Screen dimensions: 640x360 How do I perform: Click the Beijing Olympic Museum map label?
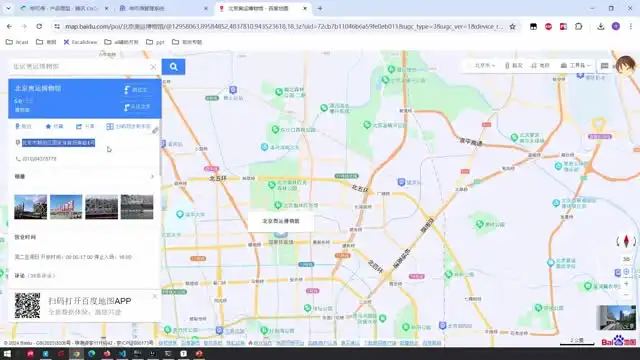tap(280, 221)
